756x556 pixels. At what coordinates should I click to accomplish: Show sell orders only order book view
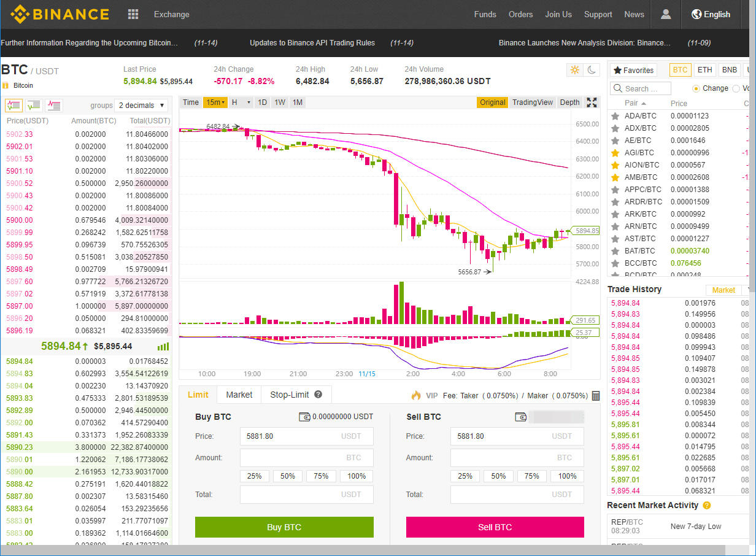[54, 105]
